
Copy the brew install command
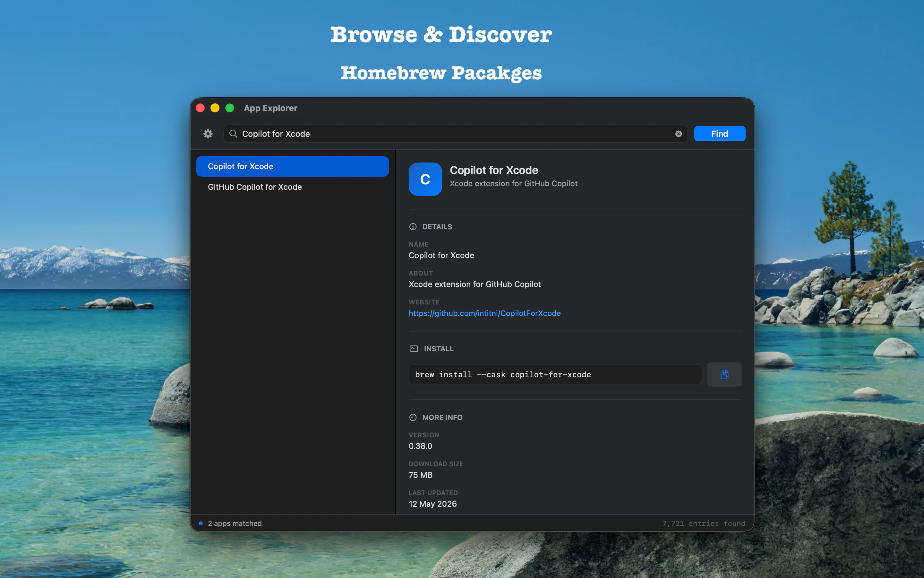(724, 374)
